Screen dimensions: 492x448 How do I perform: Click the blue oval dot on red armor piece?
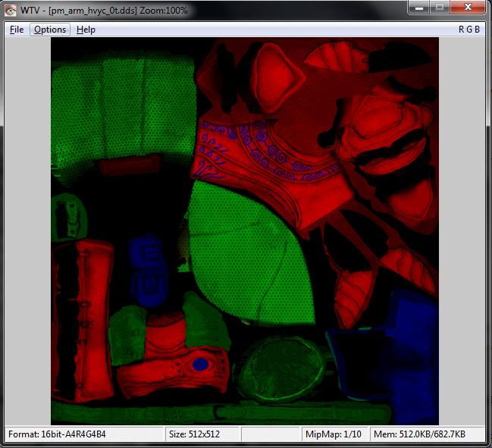(200, 365)
